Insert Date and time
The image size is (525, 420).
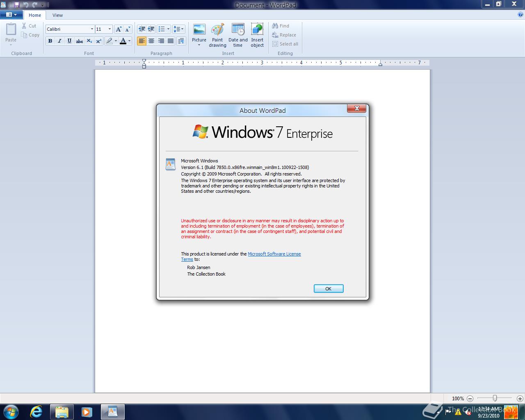[238, 35]
